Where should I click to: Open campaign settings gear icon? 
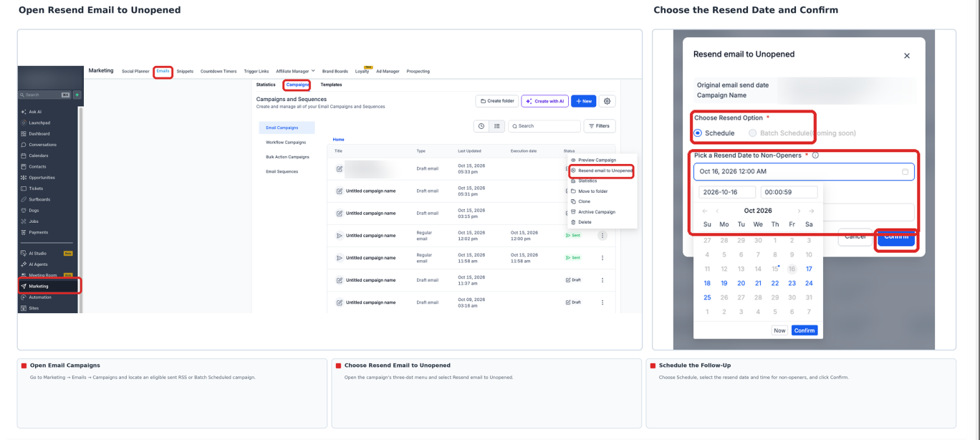607,102
